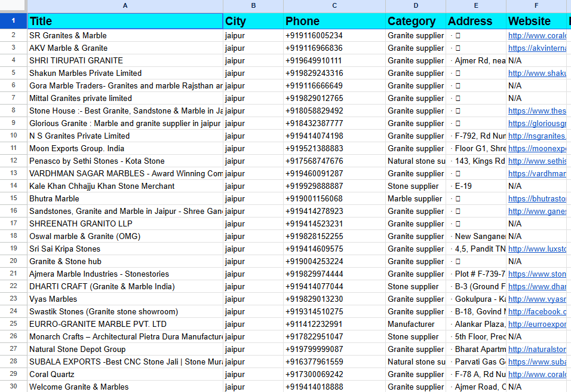Select cell Welcome Granite & Marbles

125,387
